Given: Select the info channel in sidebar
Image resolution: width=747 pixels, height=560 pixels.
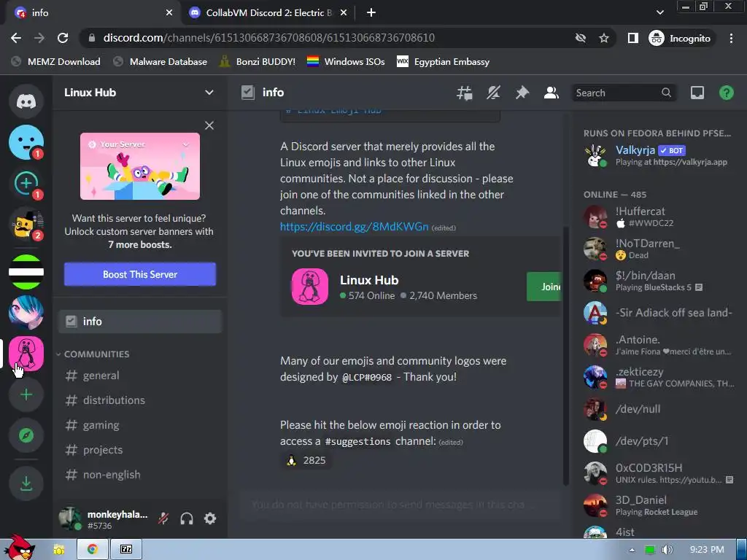Looking at the screenshot, I should [140, 322].
